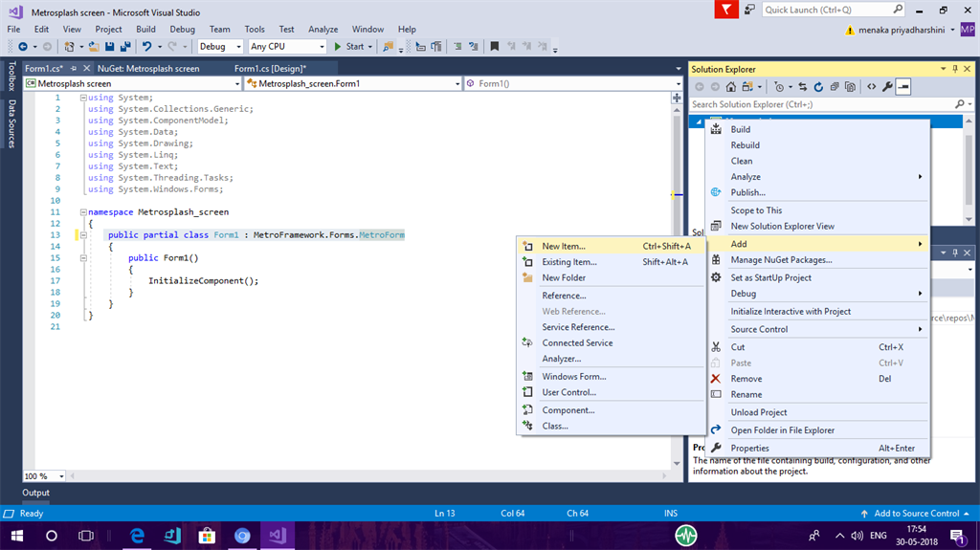Open the Debug configuration dropdown
This screenshot has width=980, height=550.
pyautogui.click(x=219, y=46)
